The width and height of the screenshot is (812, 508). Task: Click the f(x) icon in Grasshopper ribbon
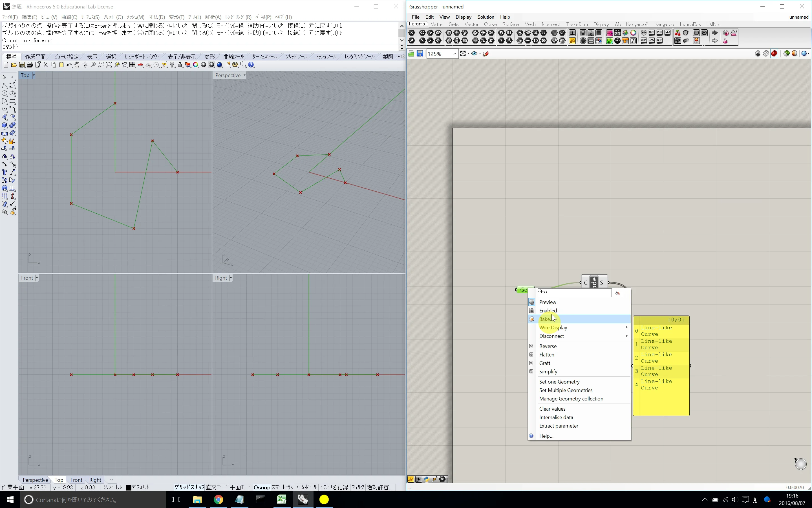coord(734,32)
